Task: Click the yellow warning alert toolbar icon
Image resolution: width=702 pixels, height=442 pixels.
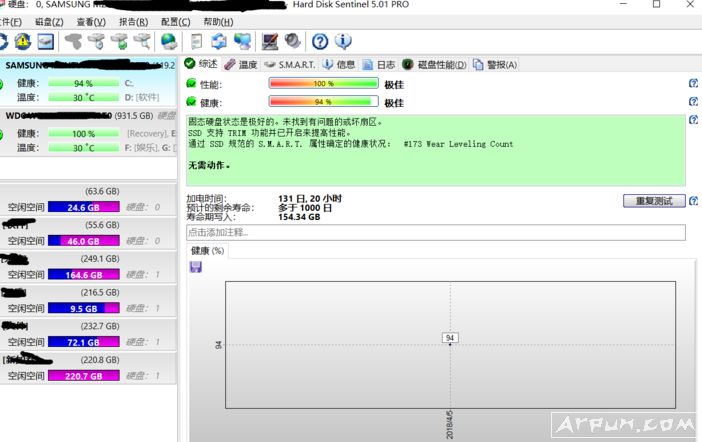Action: click(23, 41)
